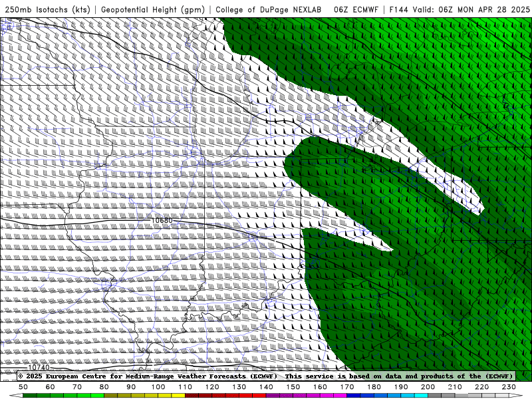Click the bright yellow swatch ending at 110

click(x=178, y=396)
